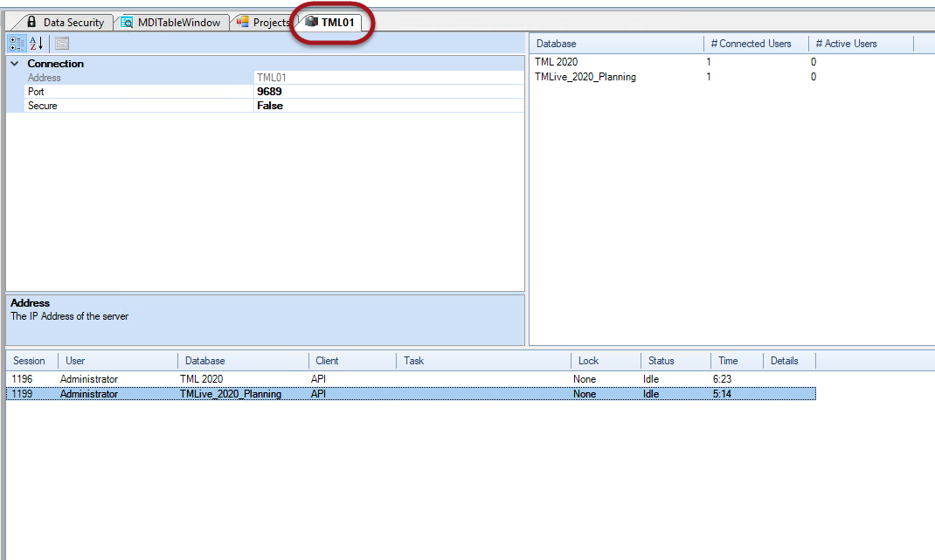Select the Address property row
This screenshot has width=935, height=560.
(45, 78)
